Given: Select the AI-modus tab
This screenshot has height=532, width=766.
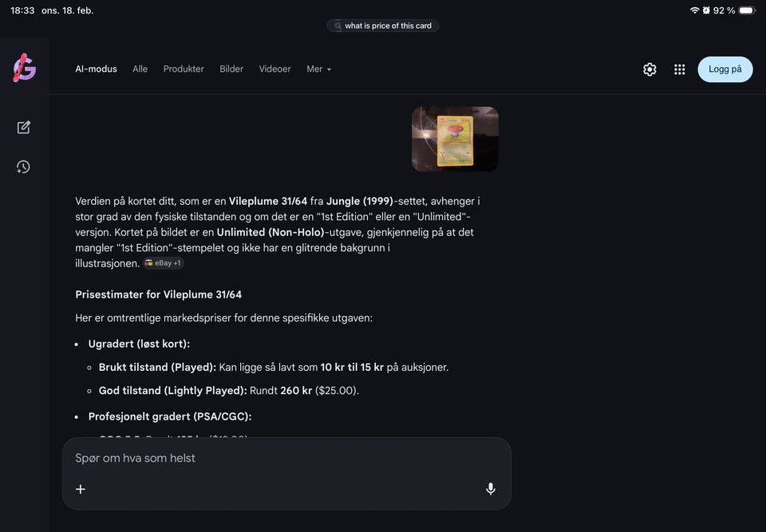Looking at the screenshot, I should (x=96, y=69).
